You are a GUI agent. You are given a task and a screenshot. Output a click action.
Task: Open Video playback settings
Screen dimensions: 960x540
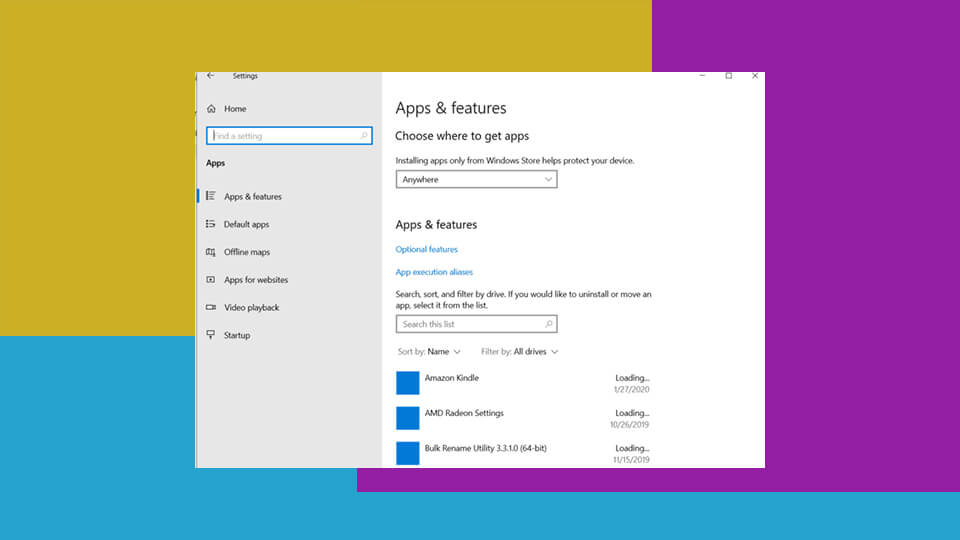tap(251, 307)
